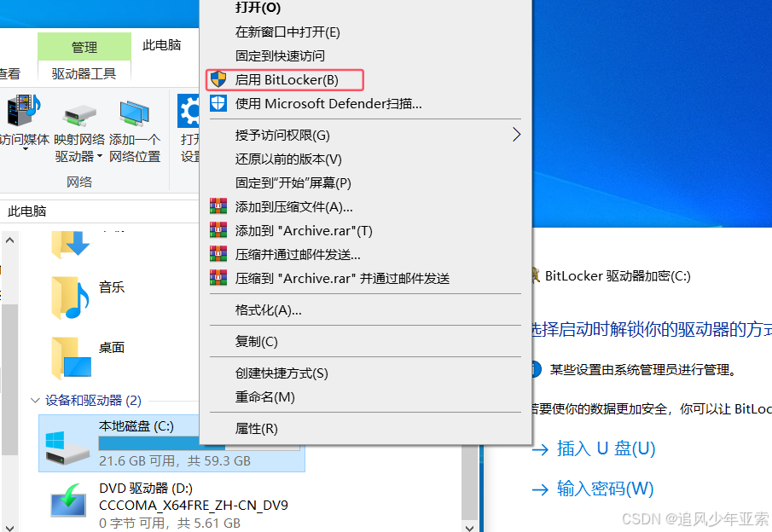Click WinRAR icon beside 添加到压缩文件(A)
This screenshot has height=532, width=772.
(x=218, y=206)
